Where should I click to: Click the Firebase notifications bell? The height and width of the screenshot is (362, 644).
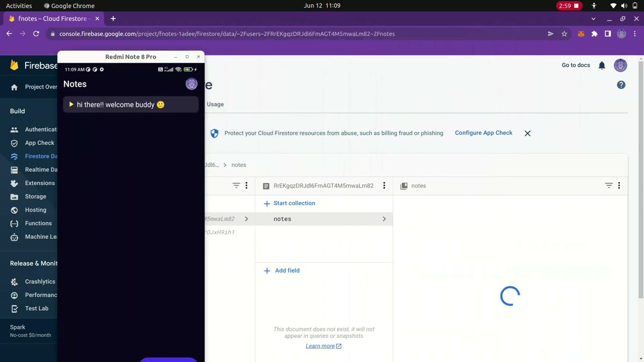[x=602, y=65]
